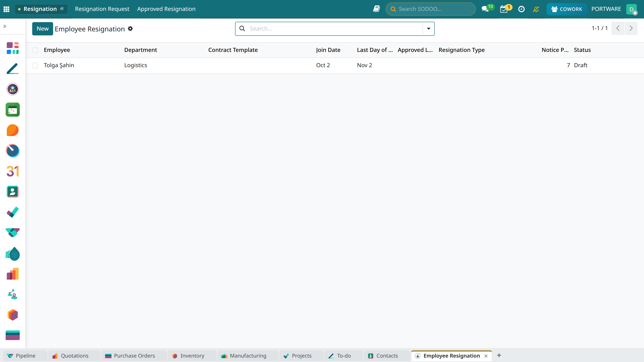Switch to the Purchase Orders tab
Viewport: 644px width, 362px height.
click(134, 356)
